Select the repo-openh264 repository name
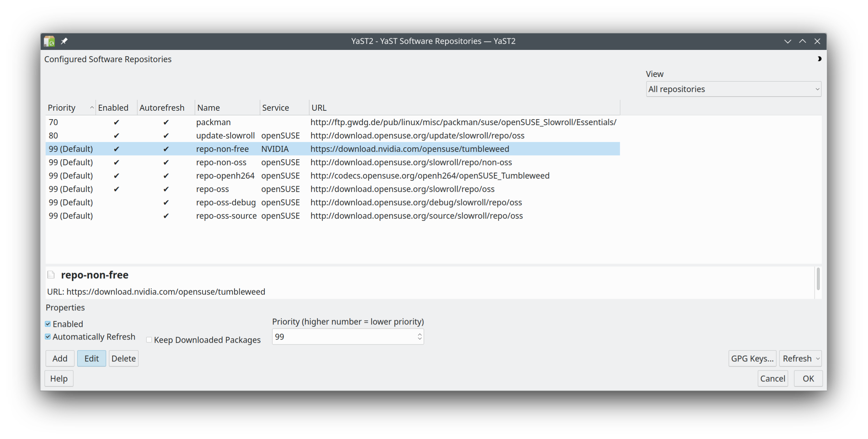 click(x=225, y=176)
